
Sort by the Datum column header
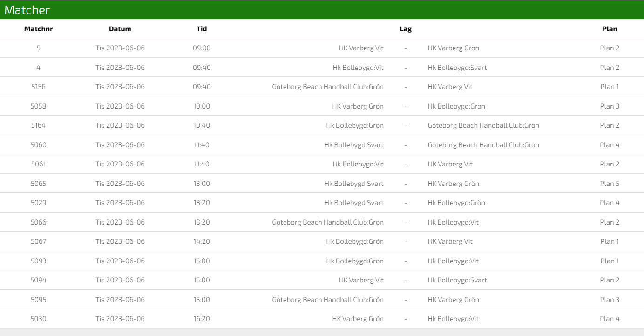(120, 29)
